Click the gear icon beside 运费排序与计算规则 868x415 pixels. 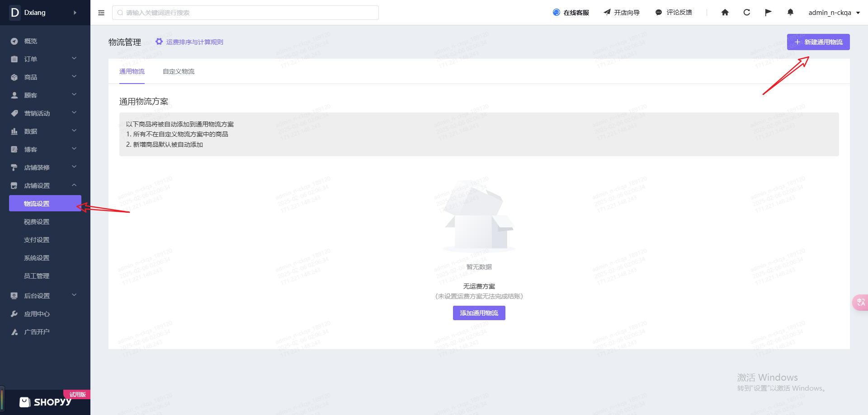159,42
